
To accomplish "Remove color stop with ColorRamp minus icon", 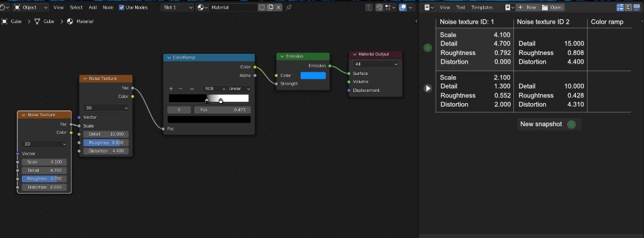I will (x=180, y=89).
